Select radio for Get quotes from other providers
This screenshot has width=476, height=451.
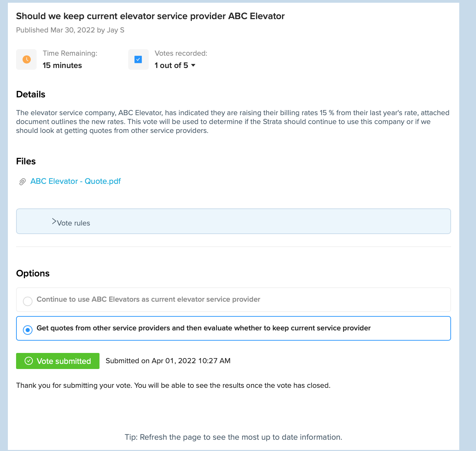pyautogui.click(x=28, y=330)
